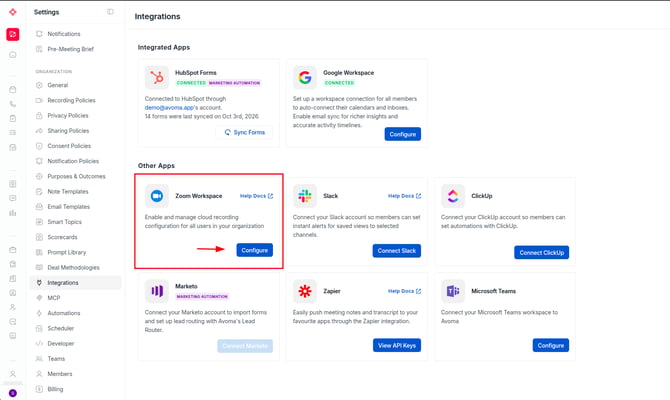This screenshot has height=400, width=670.
Task: Click the external link icon in Zoom Help Docs
Action: [x=270, y=196]
